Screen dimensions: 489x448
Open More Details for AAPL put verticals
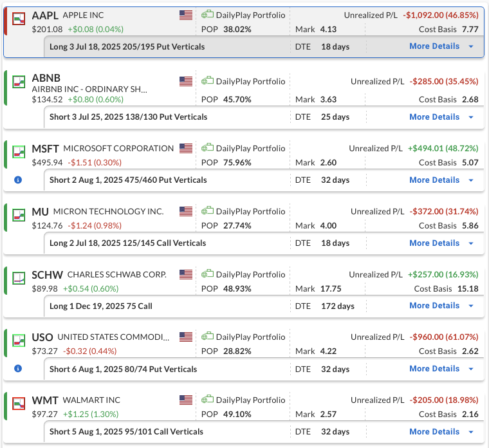pyautogui.click(x=434, y=46)
